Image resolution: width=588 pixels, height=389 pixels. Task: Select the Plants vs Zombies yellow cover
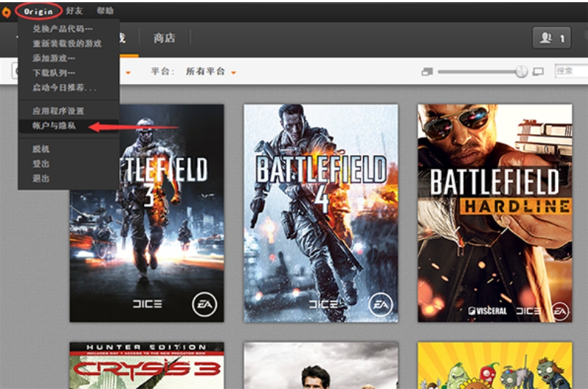tap(495, 366)
